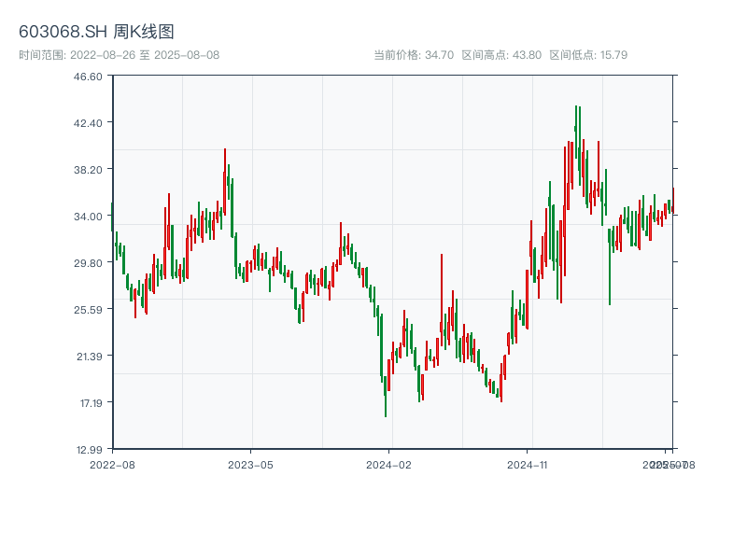Click the 区间低点: 15.79 label

click(588, 55)
